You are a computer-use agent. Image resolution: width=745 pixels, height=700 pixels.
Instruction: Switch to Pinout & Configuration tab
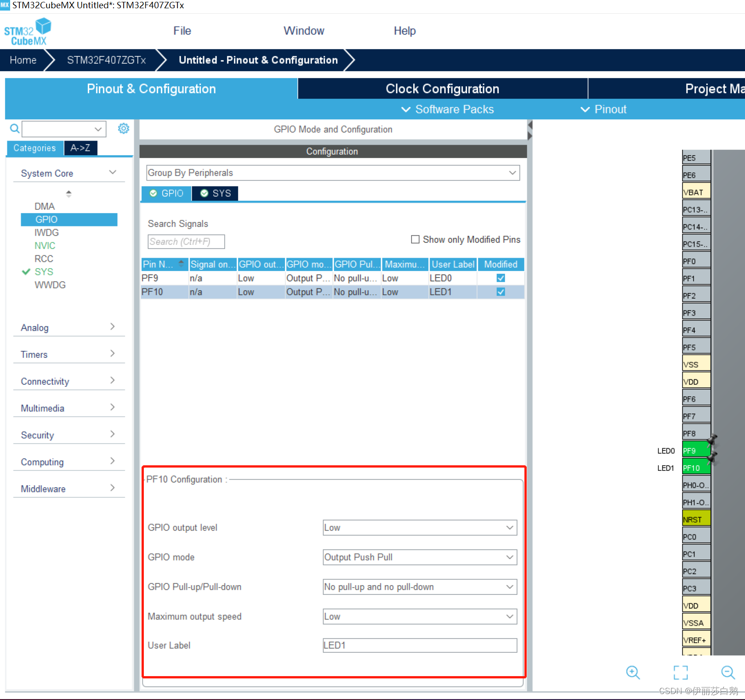click(x=151, y=89)
